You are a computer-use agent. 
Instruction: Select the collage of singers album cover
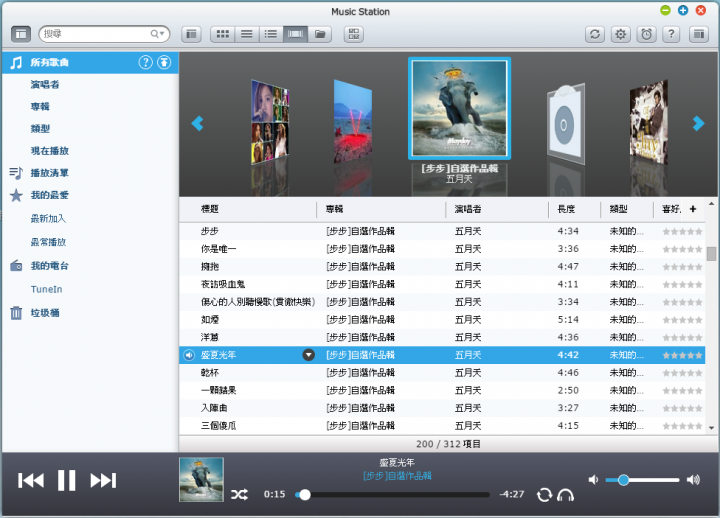[270, 122]
